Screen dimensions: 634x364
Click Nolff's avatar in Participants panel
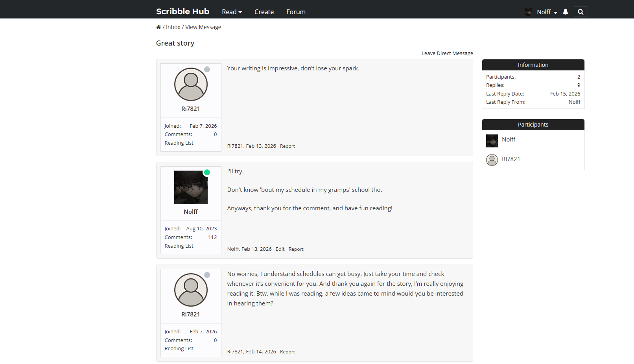click(492, 141)
